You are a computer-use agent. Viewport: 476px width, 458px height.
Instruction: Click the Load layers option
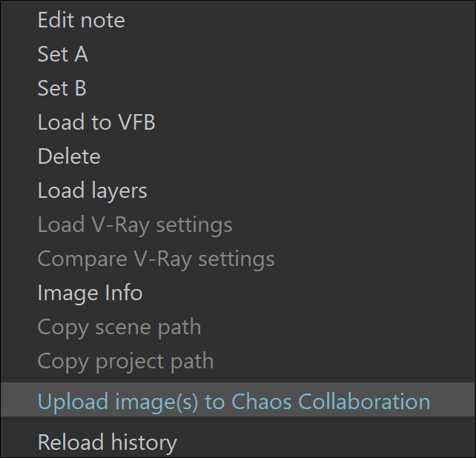click(238, 190)
